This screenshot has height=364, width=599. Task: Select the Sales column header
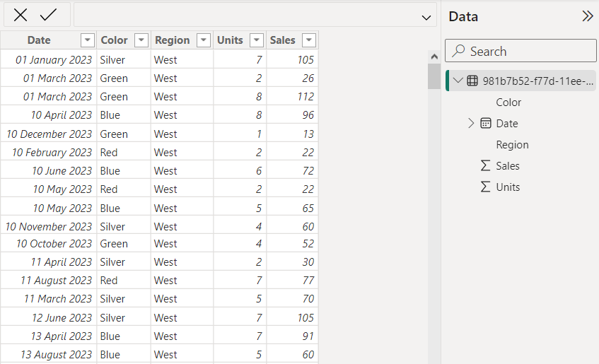point(282,40)
